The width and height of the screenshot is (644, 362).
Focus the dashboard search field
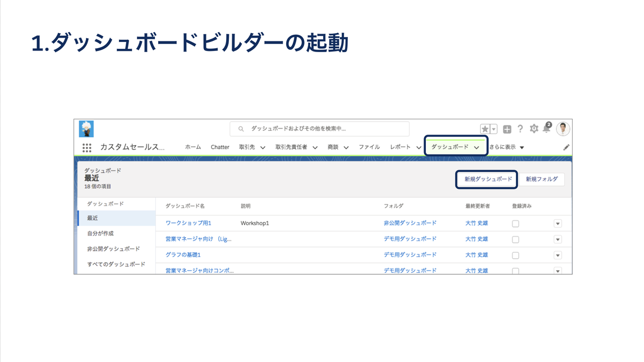[320, 129]
